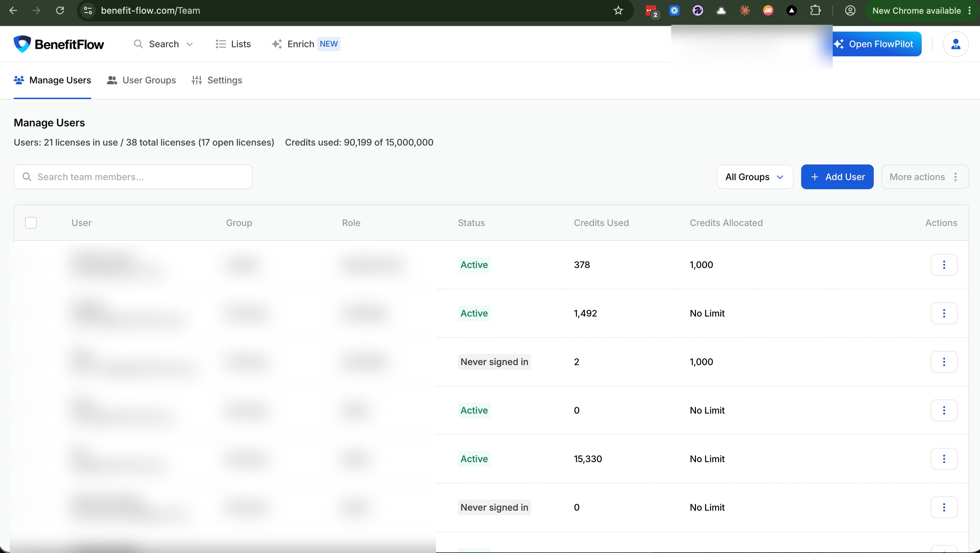Click the 1,492 credits used value
The width and height of the screenshot is (980, 553).
pos(585,313)
